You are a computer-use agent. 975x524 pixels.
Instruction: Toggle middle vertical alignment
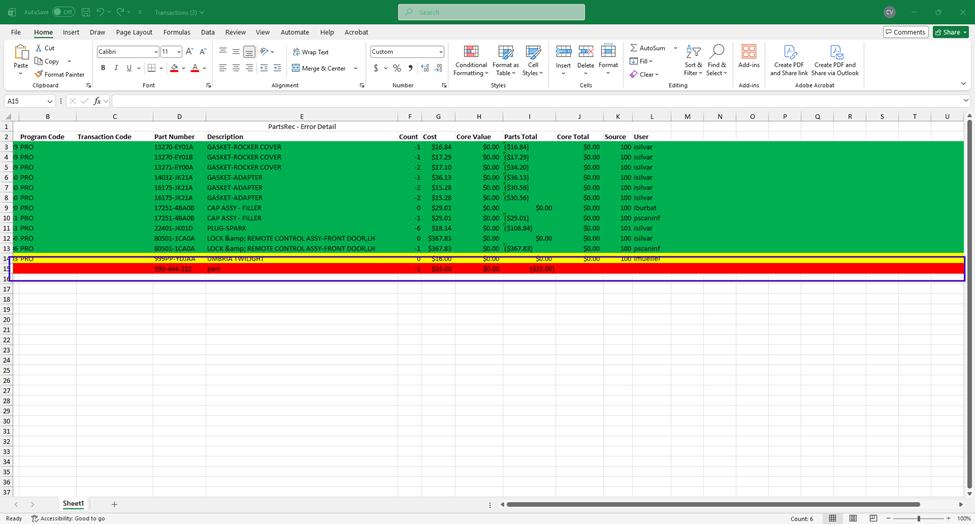[x=236, y=52]
